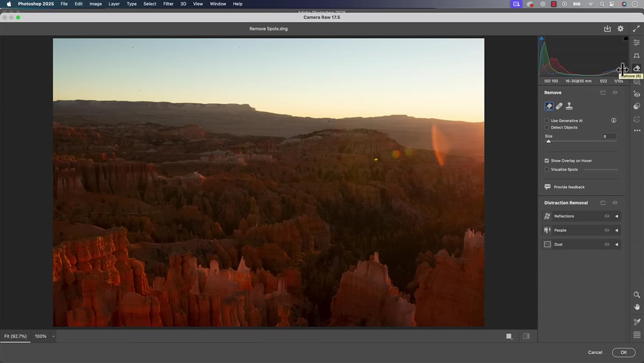Open the Select menu
Screen dimensions: 644x363
(x=150, y=4)
